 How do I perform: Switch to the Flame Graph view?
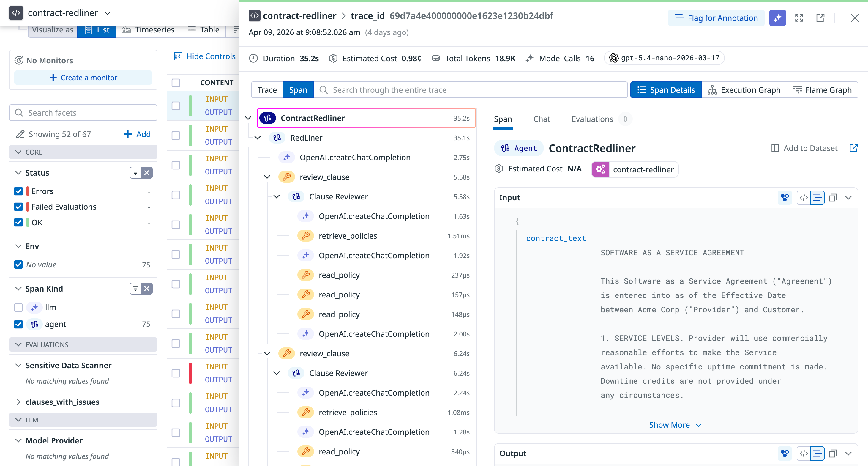click(x=823, y=90)
